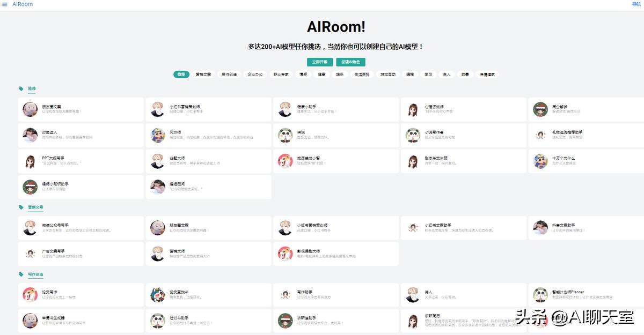Image resolution: width=644 pixels, height=335 pixels.
Task: Click the 成语接龙小智 avatar
Action: [286, 161]
